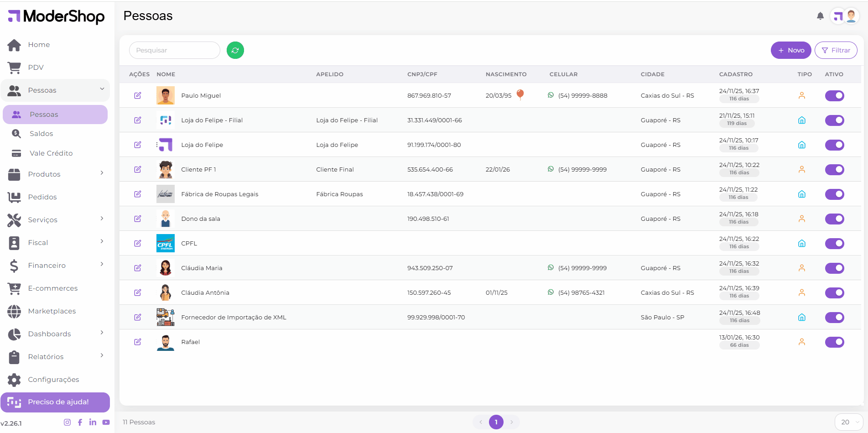
Task: Go to Marketplaces in the sidebar
Action: [52, 311]
